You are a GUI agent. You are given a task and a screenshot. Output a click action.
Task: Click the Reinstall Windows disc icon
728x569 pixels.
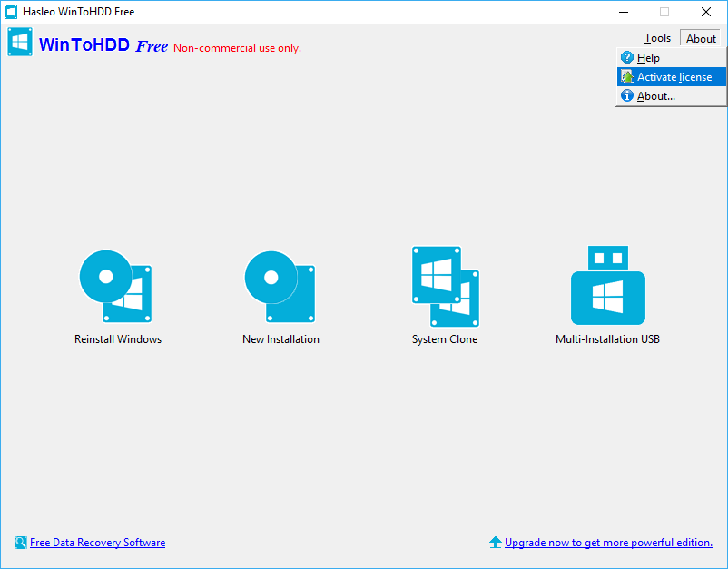click(x=115, y=287)
